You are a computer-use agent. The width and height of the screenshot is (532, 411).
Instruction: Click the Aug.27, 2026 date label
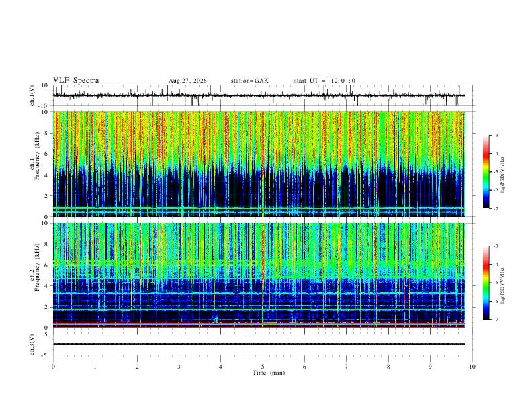pos(187,81)
